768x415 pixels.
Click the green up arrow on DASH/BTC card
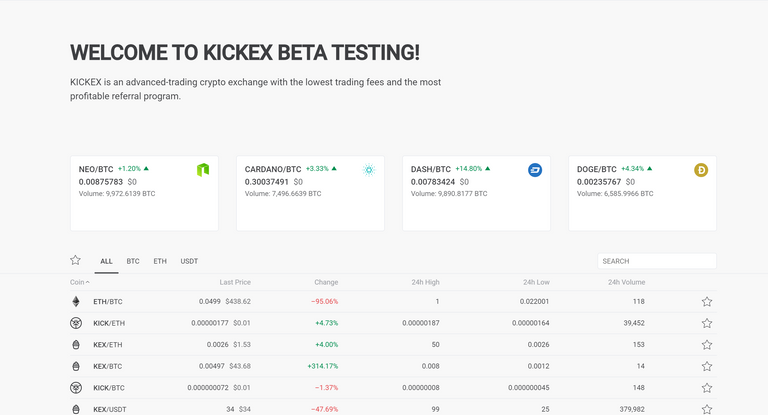tap(487, 169)
